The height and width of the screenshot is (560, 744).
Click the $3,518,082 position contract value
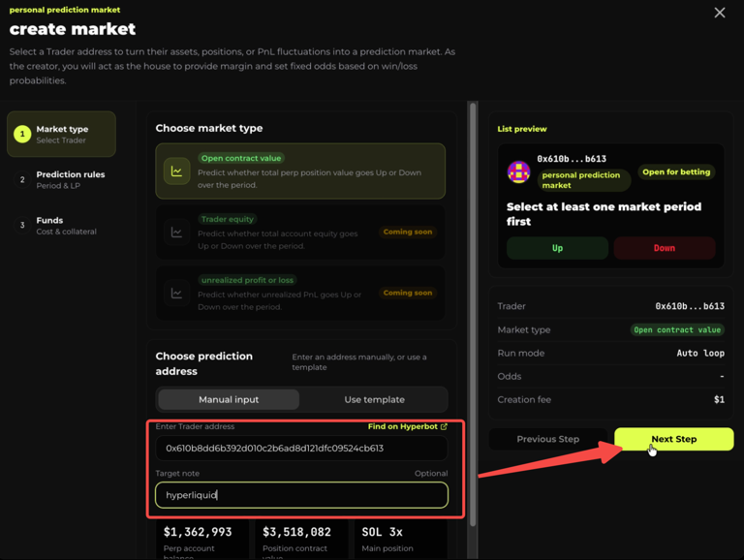pos(297,532)
